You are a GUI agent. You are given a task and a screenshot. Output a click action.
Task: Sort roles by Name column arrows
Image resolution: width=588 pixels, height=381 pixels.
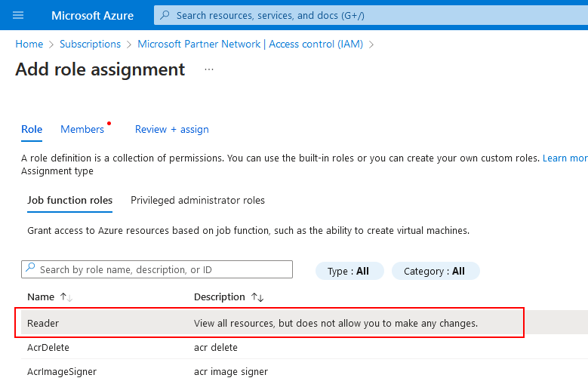click(x=66, y=297)
